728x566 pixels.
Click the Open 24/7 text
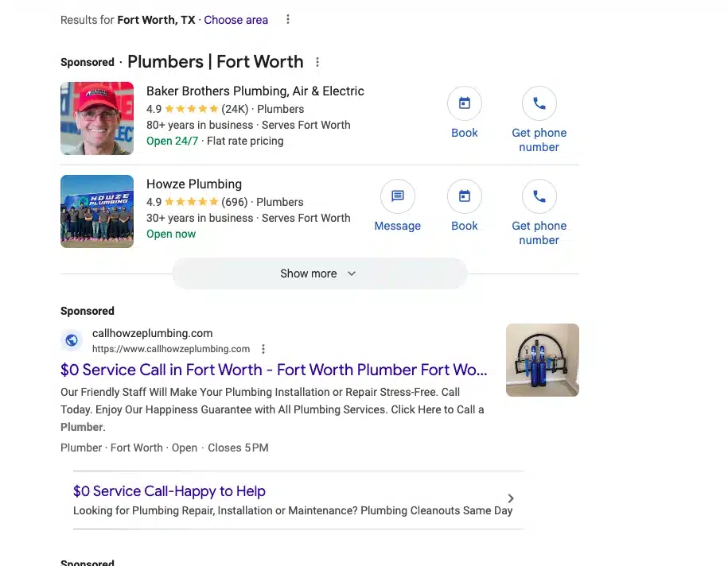click(172, 141)
